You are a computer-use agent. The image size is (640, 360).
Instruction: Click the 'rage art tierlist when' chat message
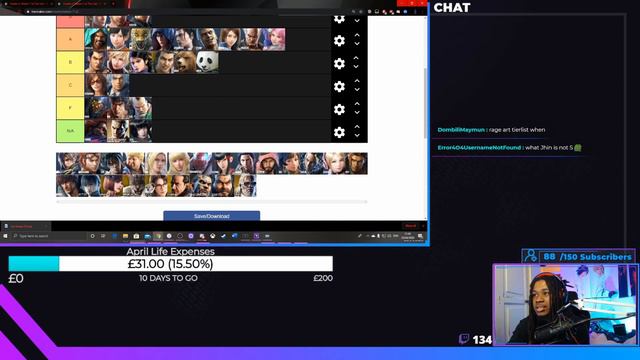click(517, 130)
